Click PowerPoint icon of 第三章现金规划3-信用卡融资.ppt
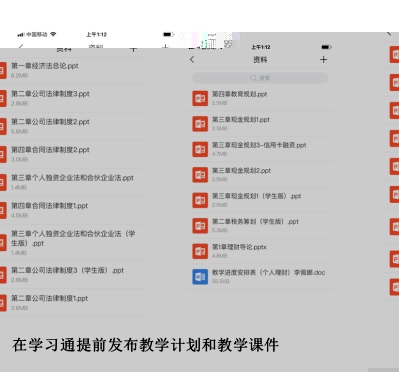This screenshot has height=372, width=399. pos(200,149)
